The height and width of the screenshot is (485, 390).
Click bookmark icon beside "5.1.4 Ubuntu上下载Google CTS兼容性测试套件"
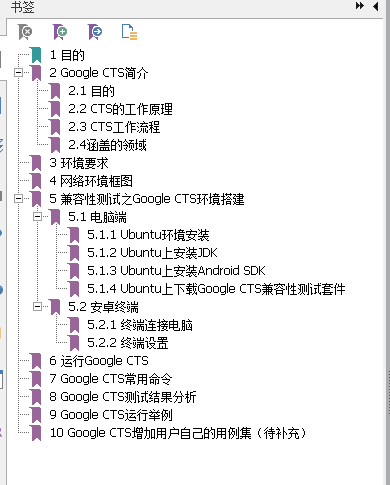pos(74,289)
